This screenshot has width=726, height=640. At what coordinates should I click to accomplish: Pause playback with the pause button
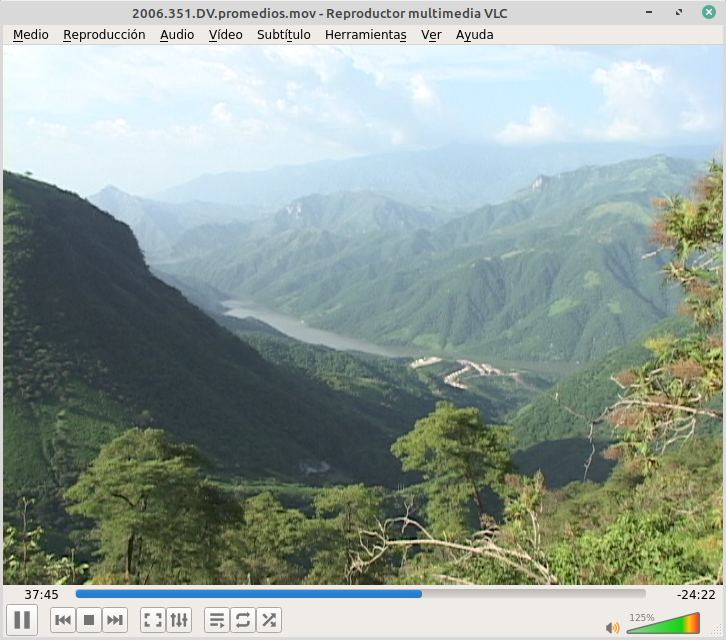tap(22, 620)
